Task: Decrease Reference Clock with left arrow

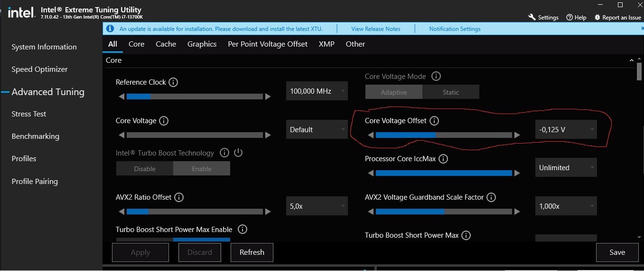Action: [x=121, y=97]
